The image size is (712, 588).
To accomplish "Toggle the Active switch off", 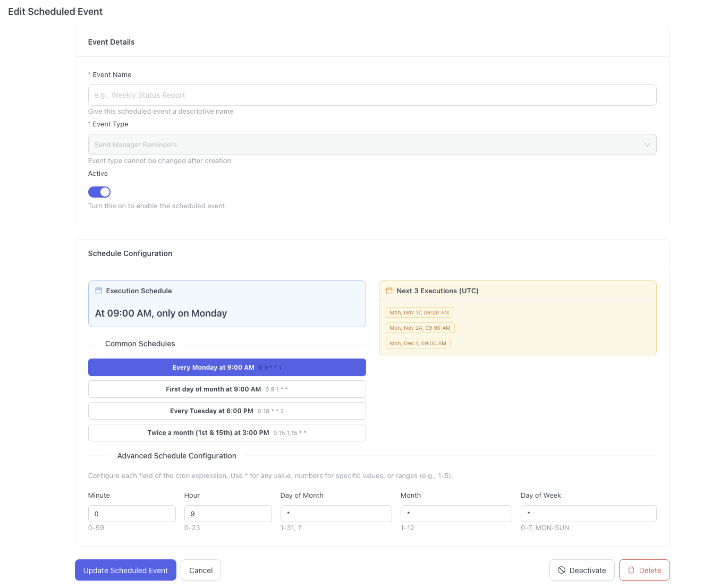I will coord(99,192).
